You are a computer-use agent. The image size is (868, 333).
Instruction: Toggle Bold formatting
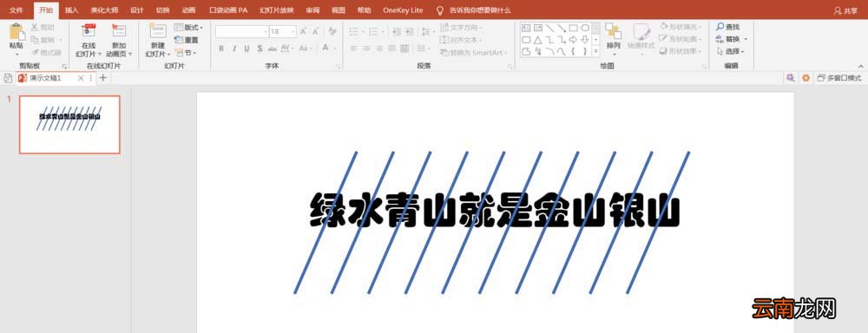221,49
